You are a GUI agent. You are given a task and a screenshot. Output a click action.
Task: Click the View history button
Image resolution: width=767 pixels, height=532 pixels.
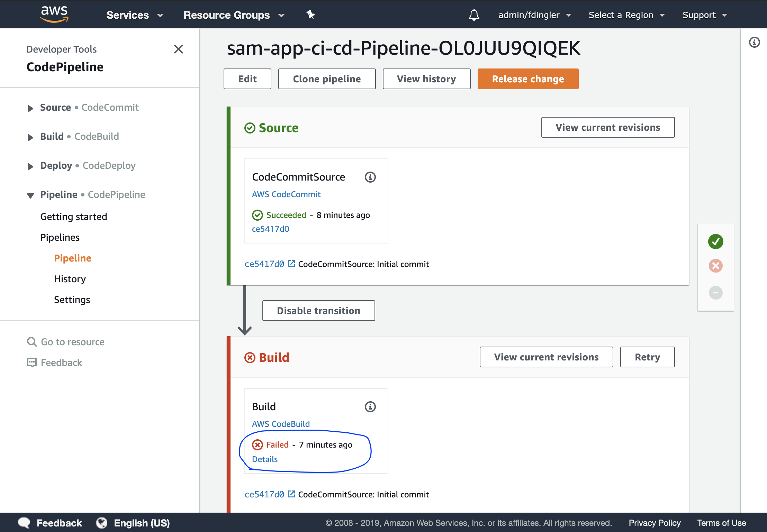tap(427, 79)
